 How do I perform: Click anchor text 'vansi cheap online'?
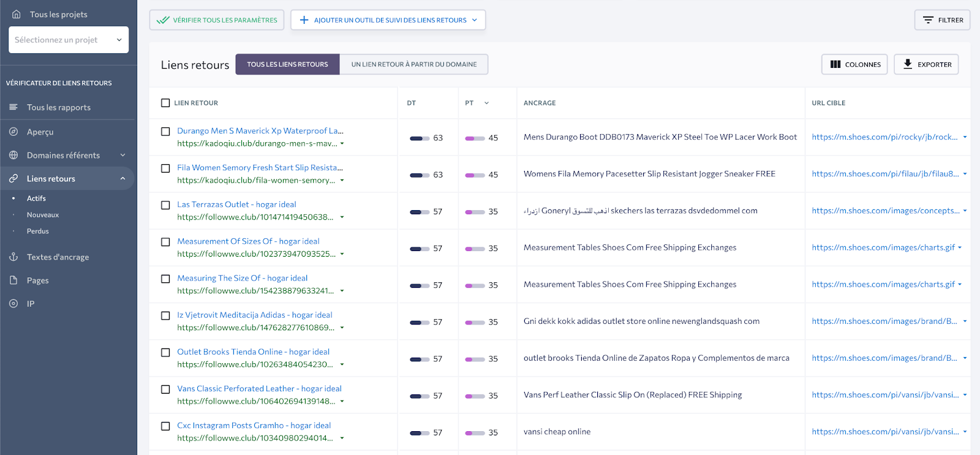557,432
